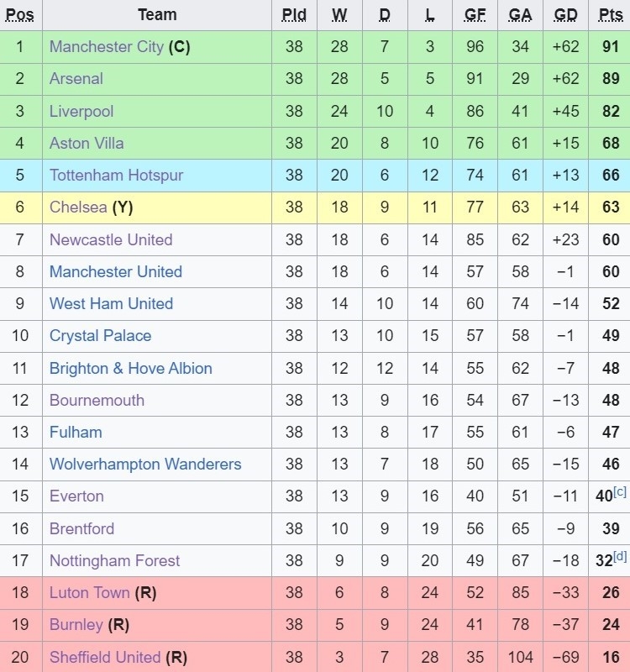This screenshot has height=672, width=630.
Task: Select Brighton & Hove Albion link
Action: [131, 368]
